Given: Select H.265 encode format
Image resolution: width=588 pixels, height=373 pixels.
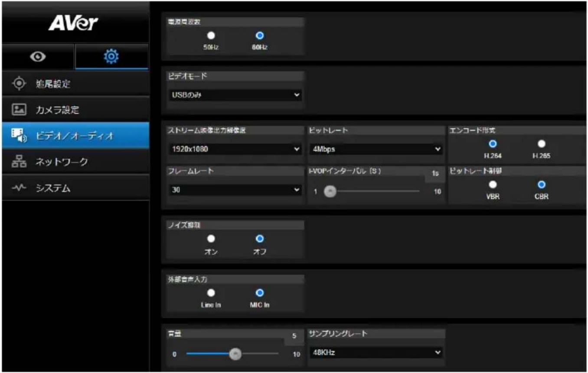Looking at the screenshot, I should (x=541, y=144).
